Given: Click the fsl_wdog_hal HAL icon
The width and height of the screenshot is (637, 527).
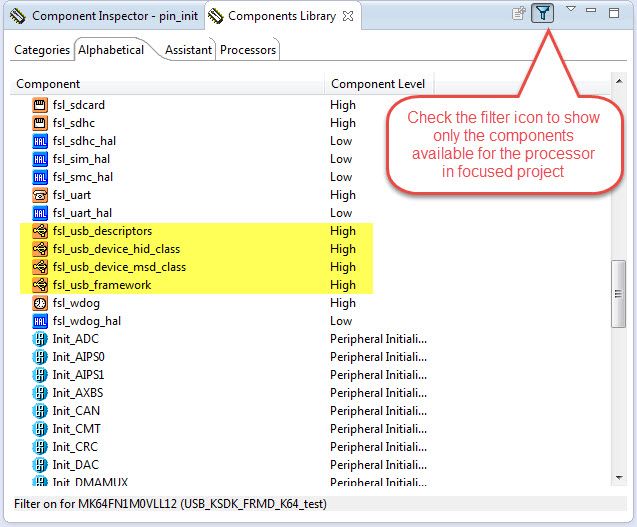Looking at the screenshot, I should 40,321.
